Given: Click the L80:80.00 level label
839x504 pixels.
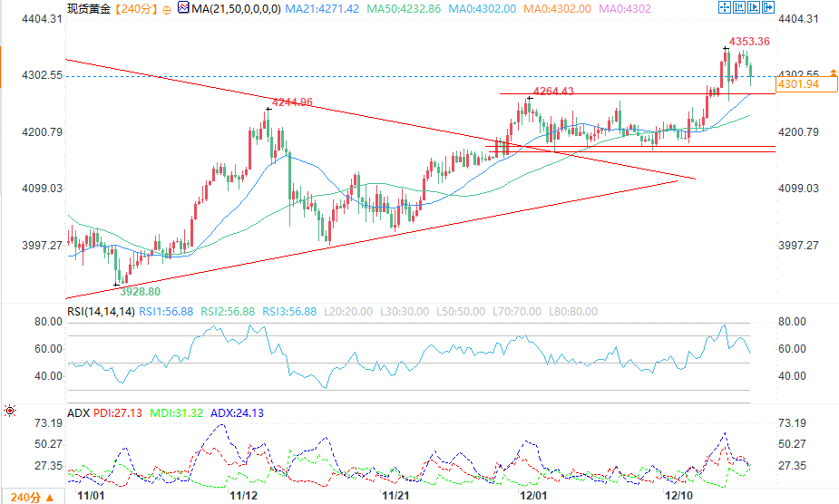Looking at the screenshot, I should tap(573, 312).
